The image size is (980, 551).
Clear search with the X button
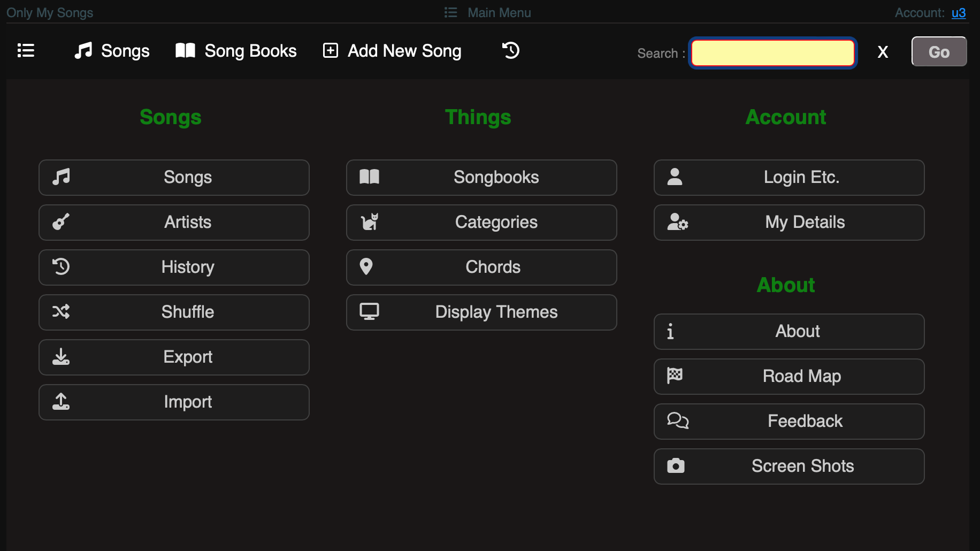[883, 52]
